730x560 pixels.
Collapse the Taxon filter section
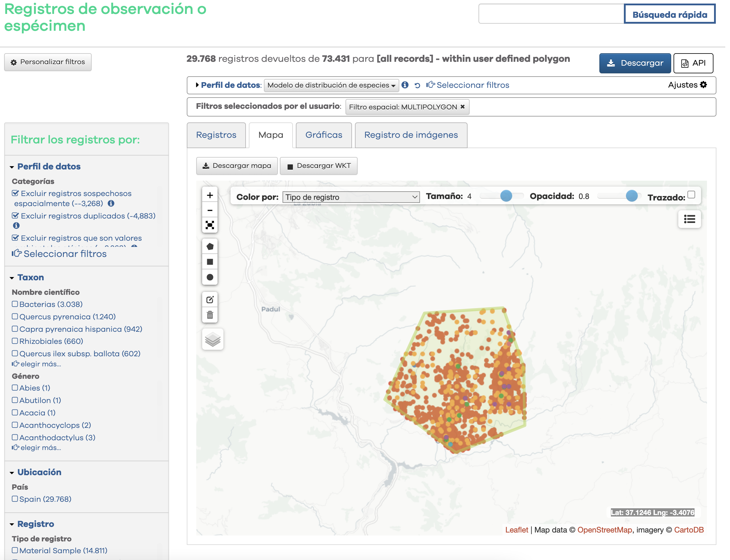(x=30, y=277)
